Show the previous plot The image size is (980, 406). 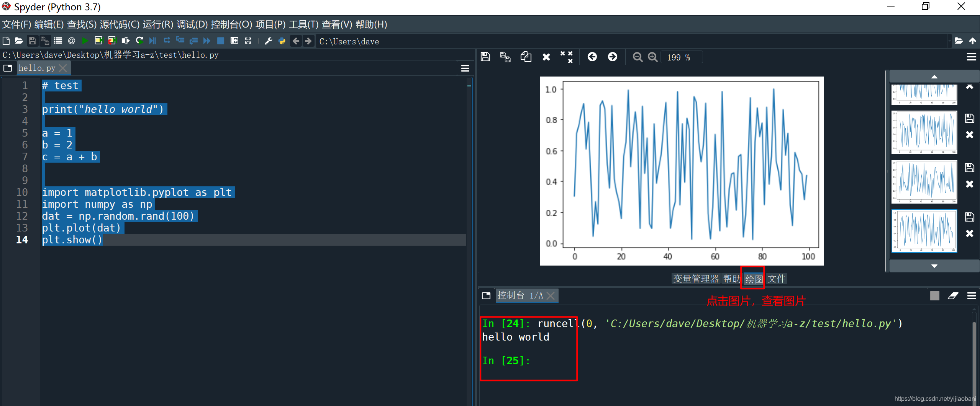[592, 57]
